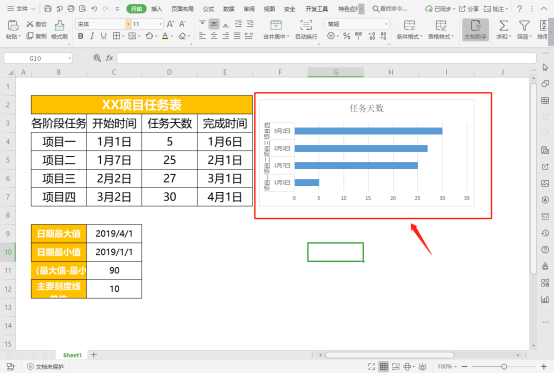Open the font name dropdown
This screenshot has height=374, width=554.
pyautogui.click(x=128, y=24)
